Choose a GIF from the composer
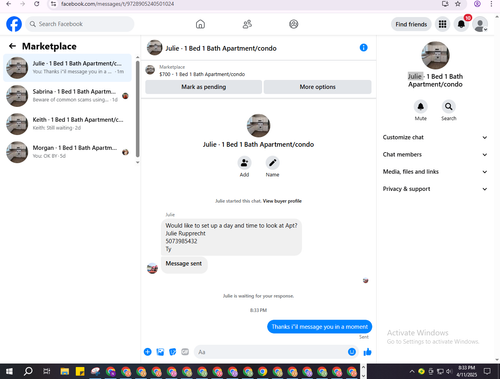 coord(185,352)
